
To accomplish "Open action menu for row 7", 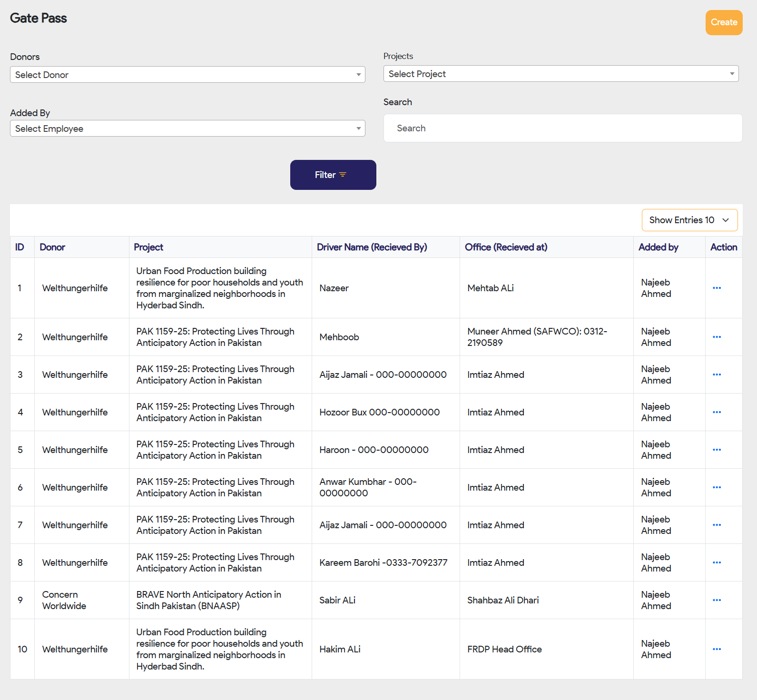I will pyautogui.click(x=717, y=525).
